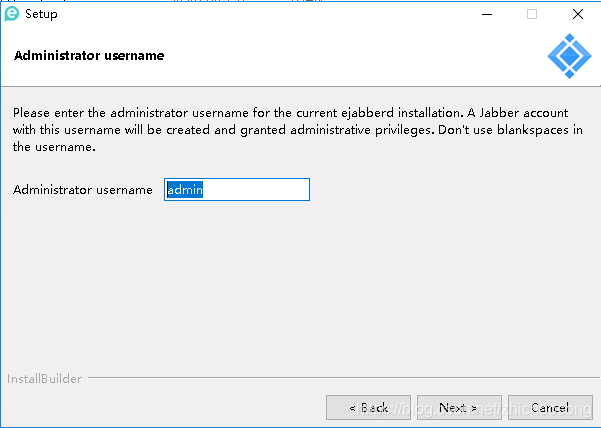The height and width of the screenshot is (428, 601).
Task: Click the "Administrator username" field label
Action: (83, 190)
